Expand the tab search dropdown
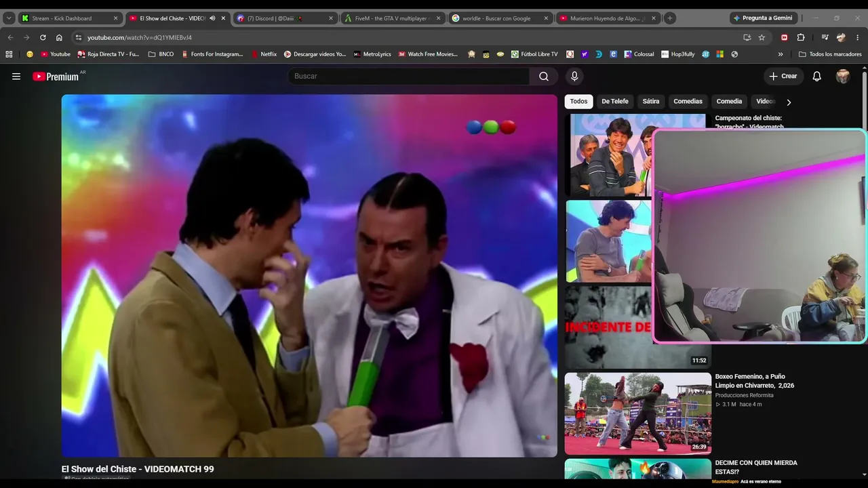The image size is (868, 488). (x=9, y=18)
